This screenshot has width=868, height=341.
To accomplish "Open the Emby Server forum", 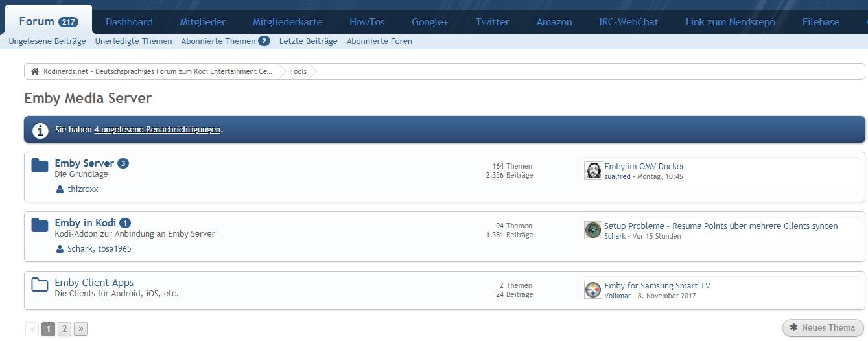I will [84, 163].
